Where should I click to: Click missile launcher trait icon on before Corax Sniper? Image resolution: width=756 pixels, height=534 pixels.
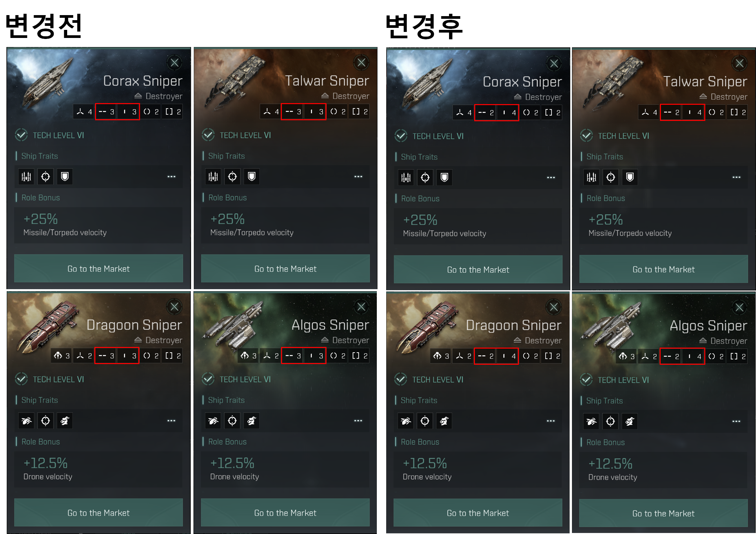pos(26,177)
